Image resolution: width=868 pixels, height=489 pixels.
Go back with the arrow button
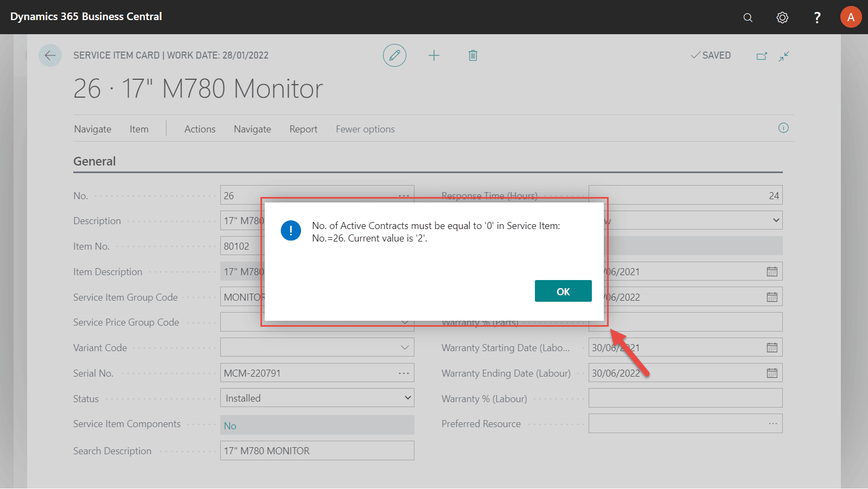[50, 55]
